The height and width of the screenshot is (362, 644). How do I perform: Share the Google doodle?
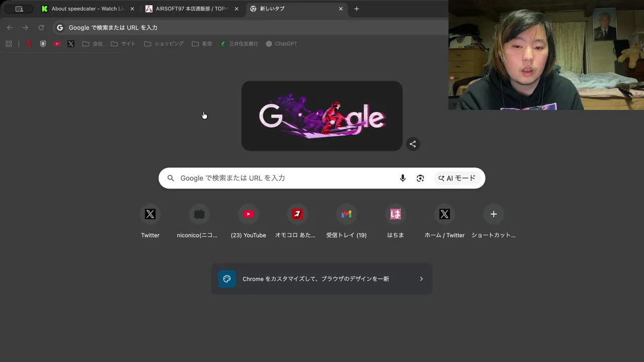(x=413, y=144)
